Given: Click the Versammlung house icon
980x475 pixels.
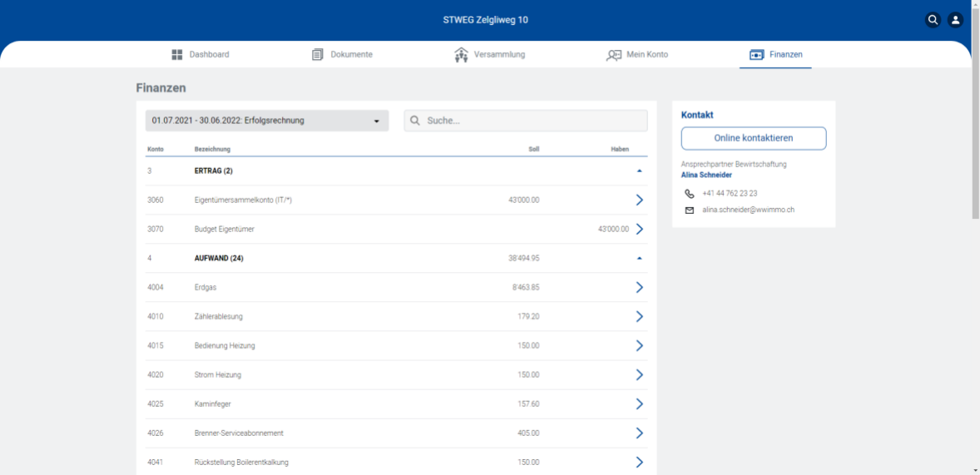Looking at the screenshot, I should 461,54.
